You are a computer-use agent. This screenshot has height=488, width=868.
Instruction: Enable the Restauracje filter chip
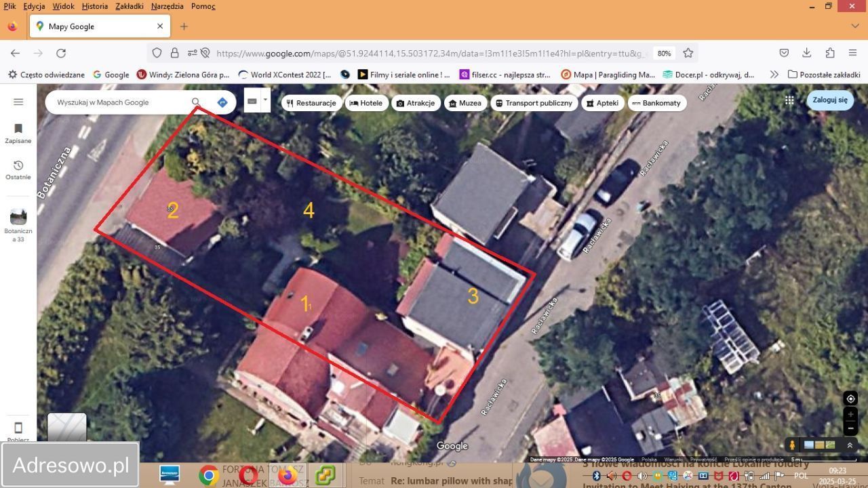click(x=311, y=103)
